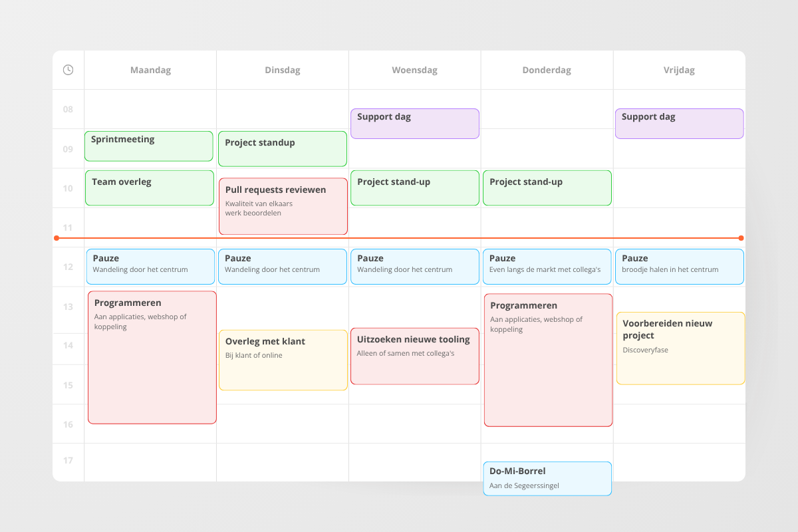
Task: Open the Vrijdag day column header
Action: [679, 70]
